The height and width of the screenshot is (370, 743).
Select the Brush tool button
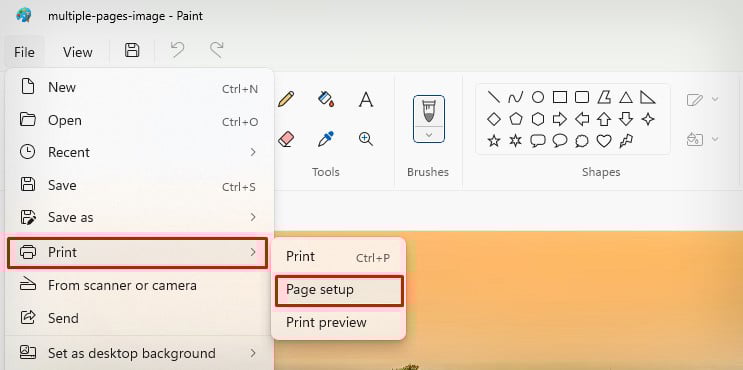(429, 111)
